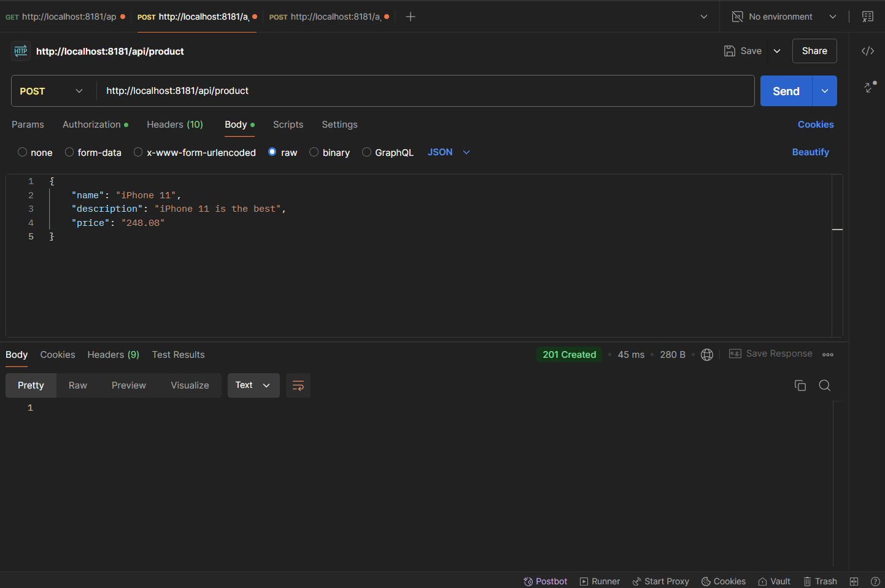The width and height of the screenshot is (885, 588).
Task: Select the form-data body type
Action: [x=93, y=152]
